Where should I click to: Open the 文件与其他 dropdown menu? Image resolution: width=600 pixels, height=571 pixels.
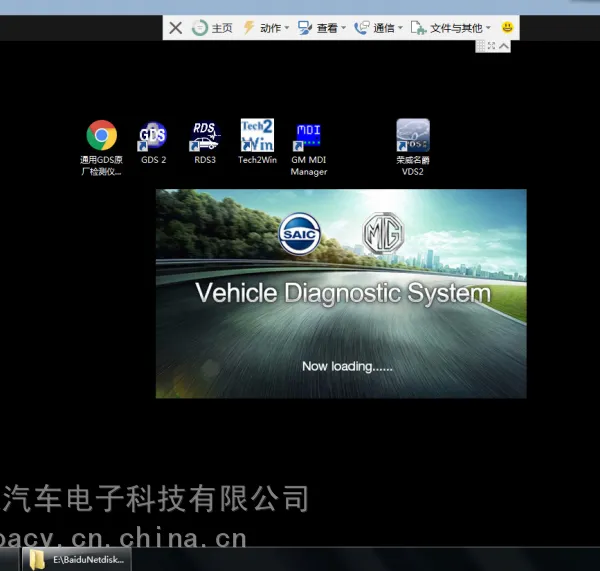pos(450,28)
